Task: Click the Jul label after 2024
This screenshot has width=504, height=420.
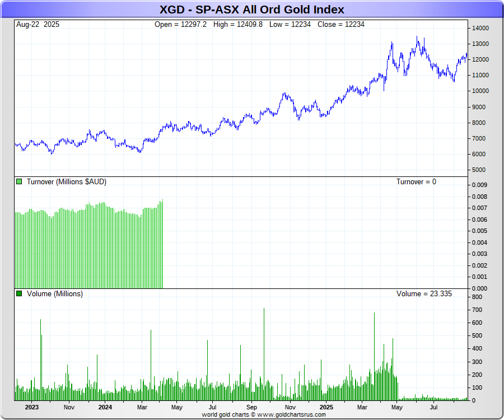Action: [212, 407]
